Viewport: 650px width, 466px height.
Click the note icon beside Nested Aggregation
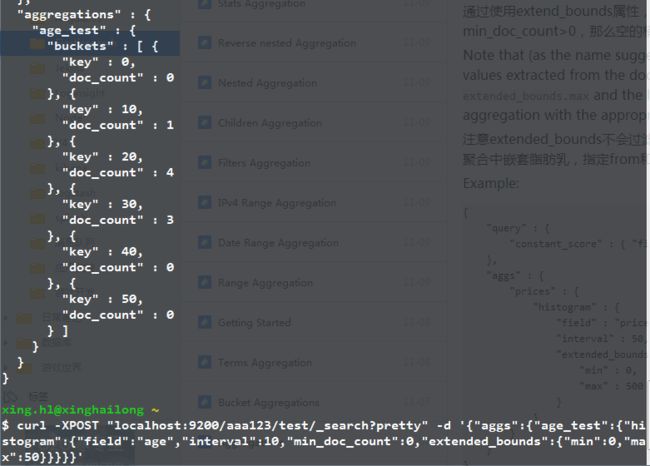pyautogui.click(x=204, y=83)
